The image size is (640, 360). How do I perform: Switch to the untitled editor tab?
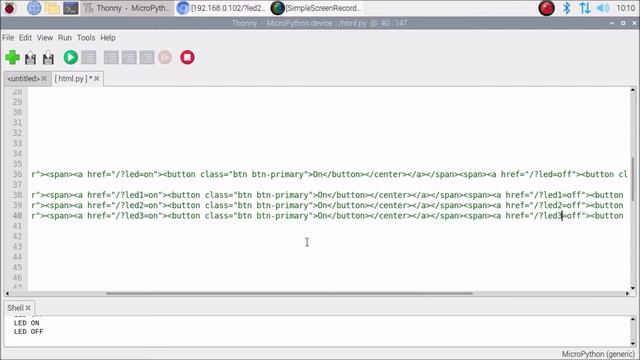click(x=23, y=78)
